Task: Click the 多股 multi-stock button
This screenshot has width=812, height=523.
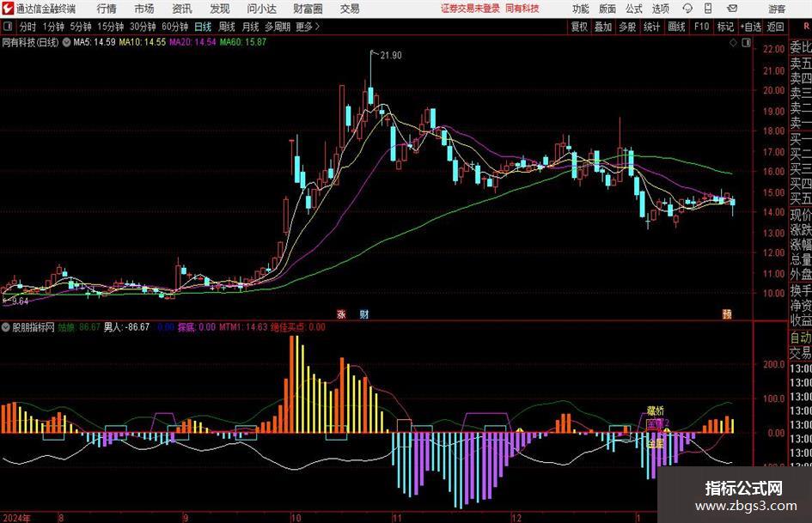Action: 627,27
